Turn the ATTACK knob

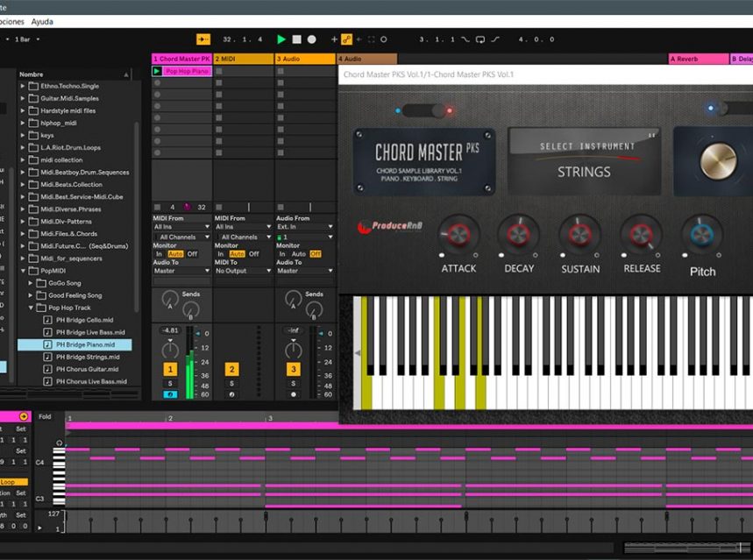tap(458, 235)
